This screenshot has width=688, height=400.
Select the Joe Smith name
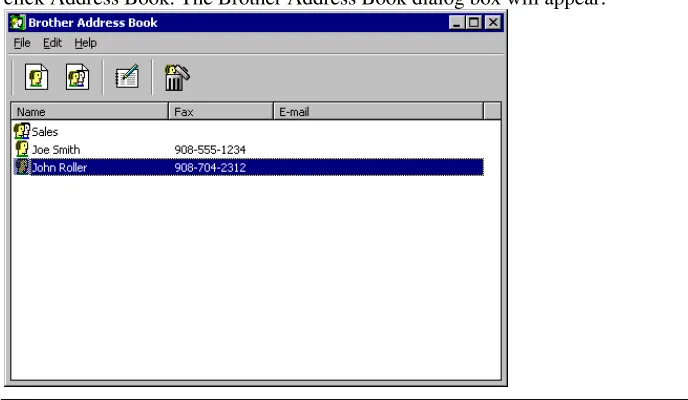pyautogui.click(x=56, y=150)
